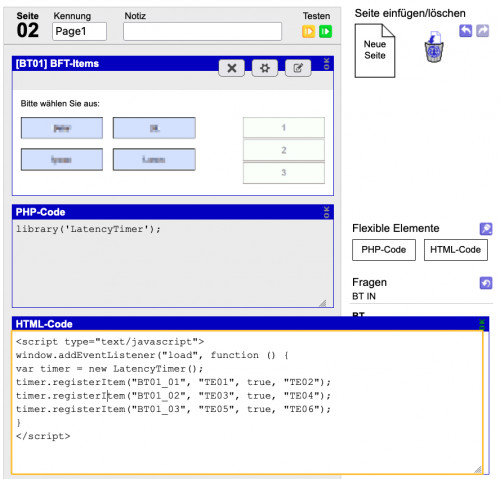Insert an HTML-Code flexible element

tap(456, 250)
